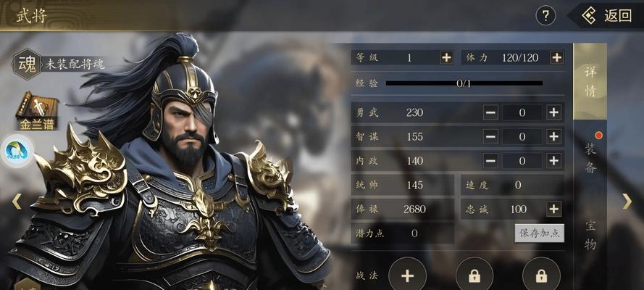Increase 勇武 points with plus

[x=553, y=112]
